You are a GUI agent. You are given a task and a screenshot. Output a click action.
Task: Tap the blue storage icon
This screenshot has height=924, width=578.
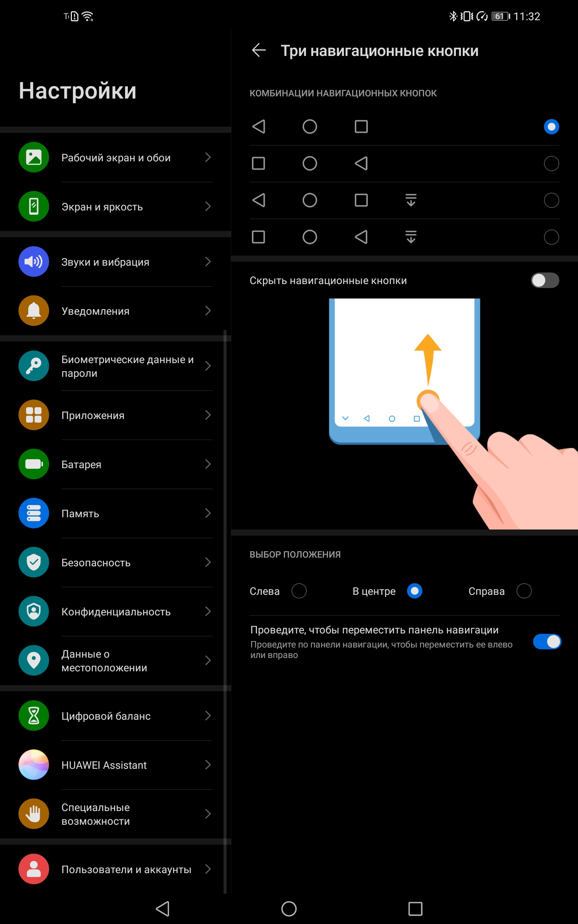[34, 513]
